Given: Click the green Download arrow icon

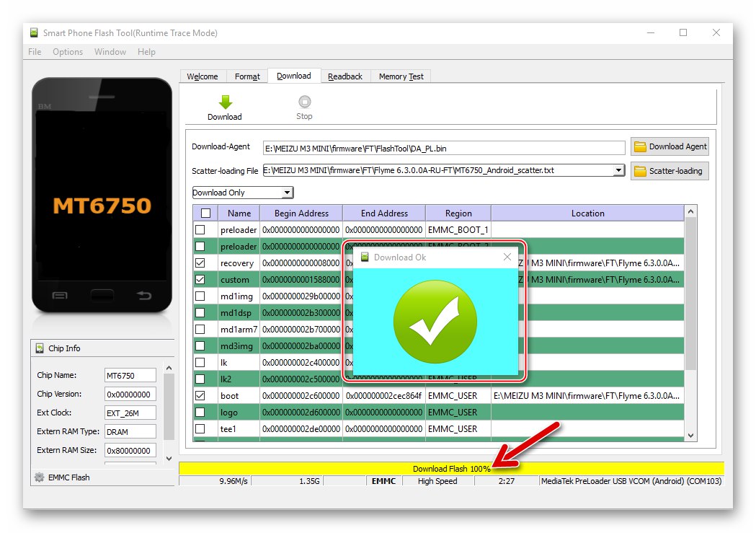Looking at the screenshot, I should click(x=224, y=102).
